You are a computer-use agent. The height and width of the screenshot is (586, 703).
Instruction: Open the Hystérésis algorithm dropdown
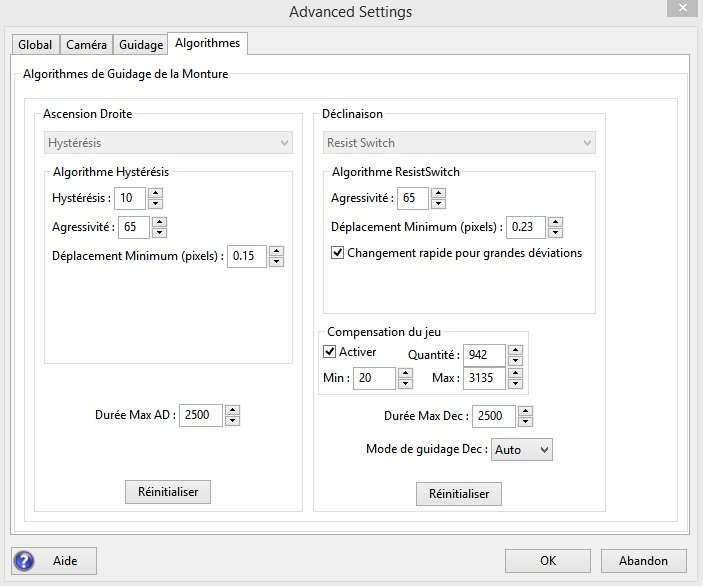[168, 143]
